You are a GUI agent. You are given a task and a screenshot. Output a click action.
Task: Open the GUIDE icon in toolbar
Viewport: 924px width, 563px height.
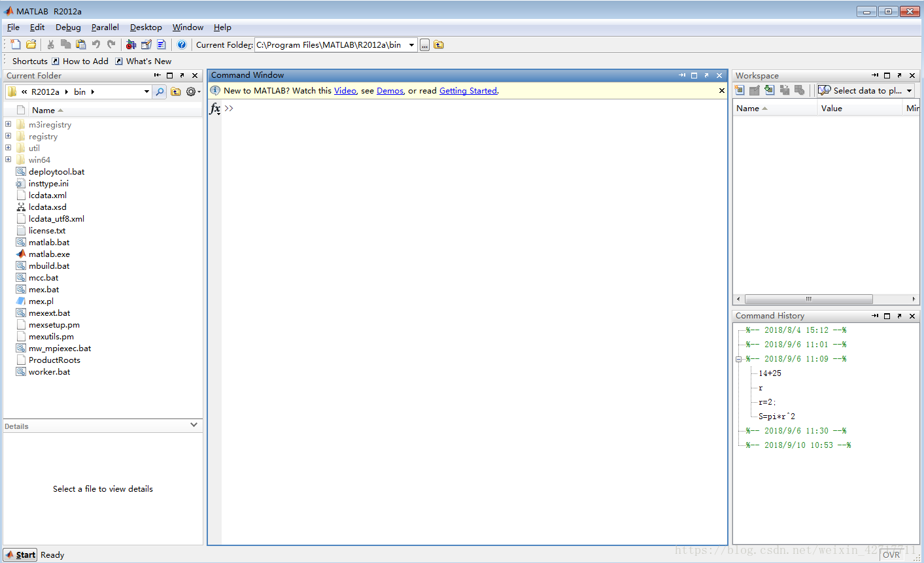pyautogui.click(x=146, y=44)
